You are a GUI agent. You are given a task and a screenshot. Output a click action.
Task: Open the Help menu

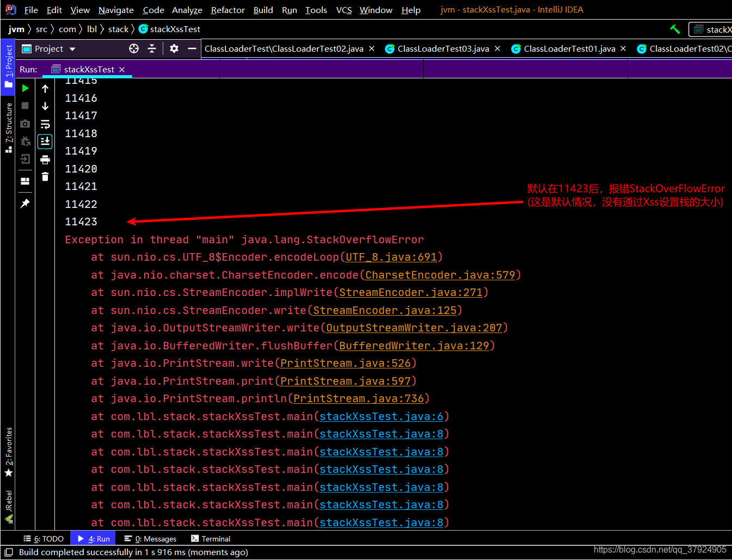click(x=411, y=10)
